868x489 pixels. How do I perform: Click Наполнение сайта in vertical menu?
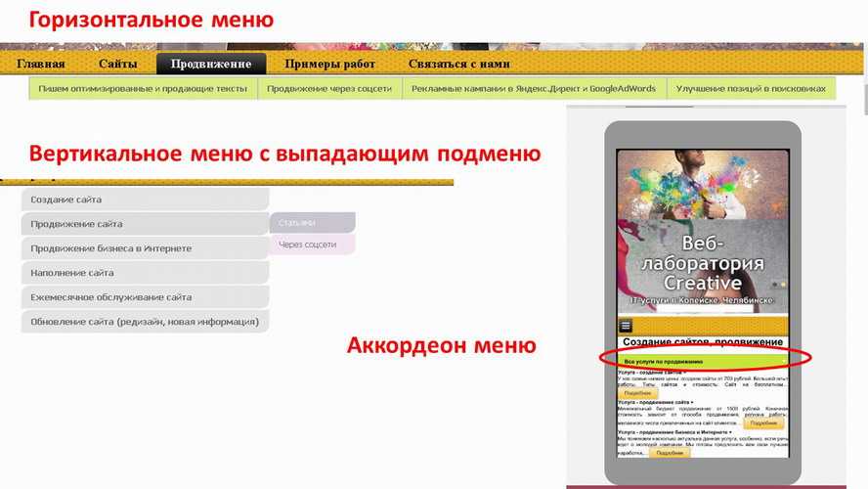click(144, 273)
